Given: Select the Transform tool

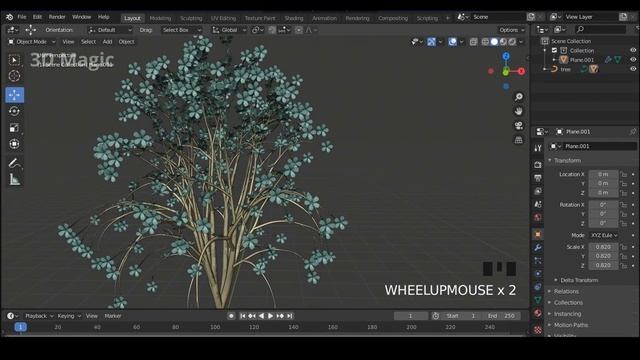Looking at the screenshot, I should click(14, 144).
